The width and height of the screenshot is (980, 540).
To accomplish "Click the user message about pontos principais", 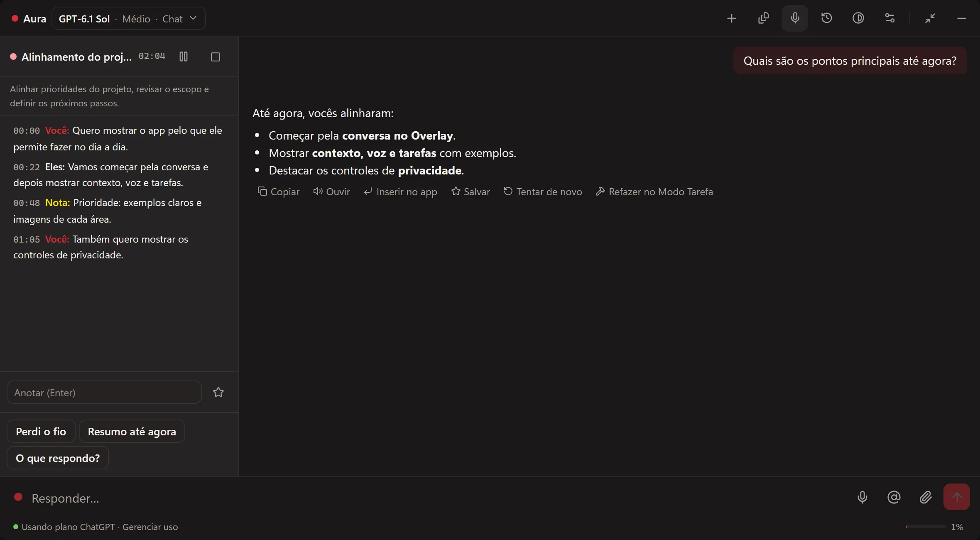I will click(850, 61).
